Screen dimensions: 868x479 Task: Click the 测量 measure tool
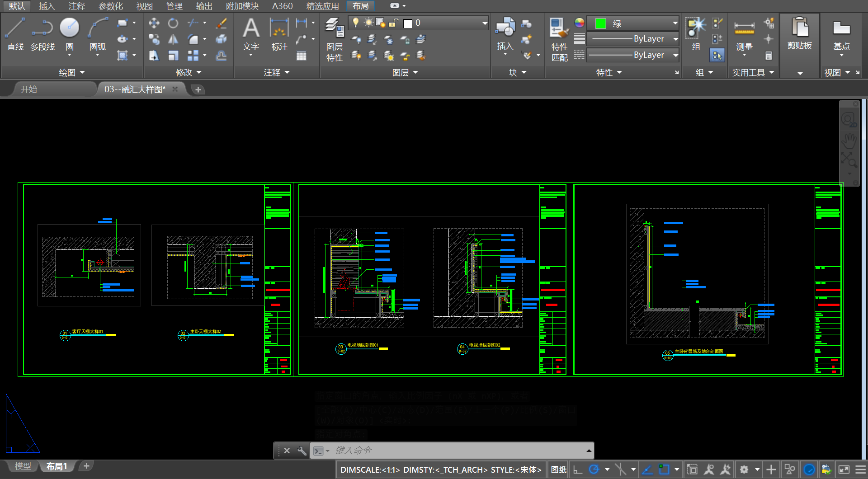(x=744, y=34)
